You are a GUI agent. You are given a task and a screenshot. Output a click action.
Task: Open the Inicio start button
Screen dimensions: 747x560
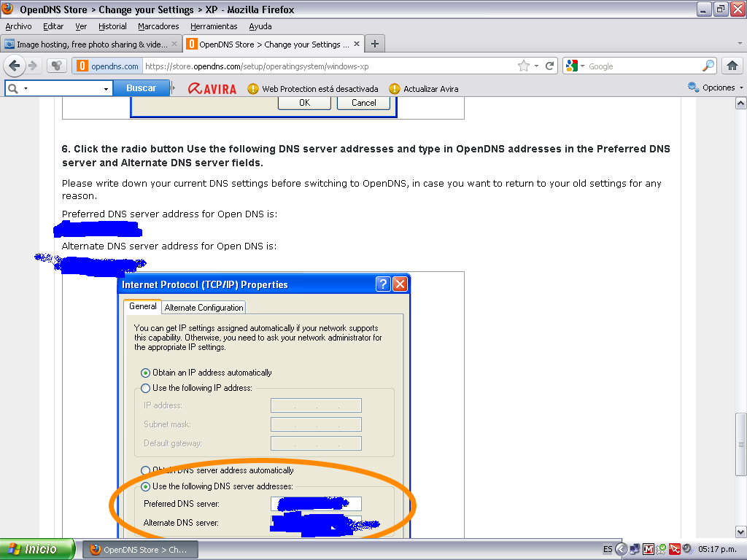[37, 549]
